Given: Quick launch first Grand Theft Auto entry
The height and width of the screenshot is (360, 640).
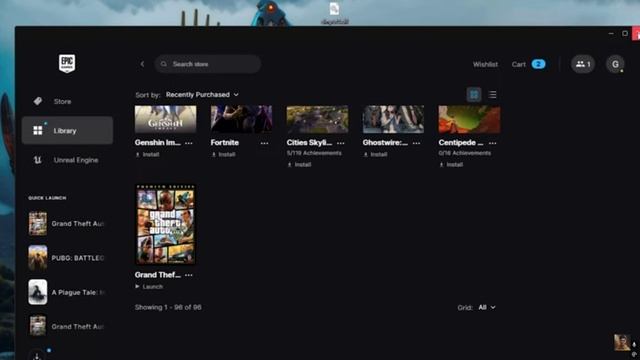Looking at the screenshot, I should [x=67, y=224].
